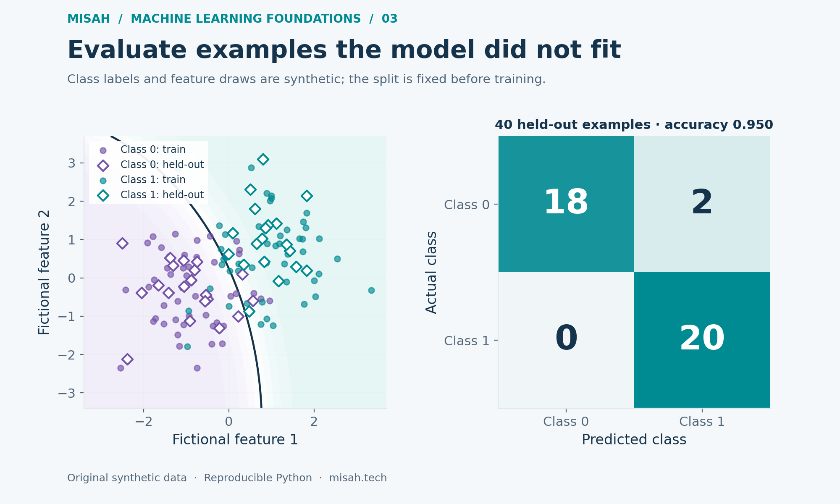Click the confusion matrix cell showing 18
The height and width of the screenshot is (504, 840).
click(566, 204)
